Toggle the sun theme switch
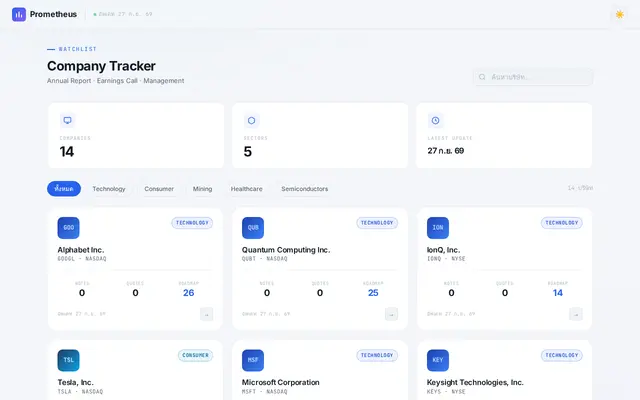This screenshot has width=640, height=400. [x=620, y=14]
